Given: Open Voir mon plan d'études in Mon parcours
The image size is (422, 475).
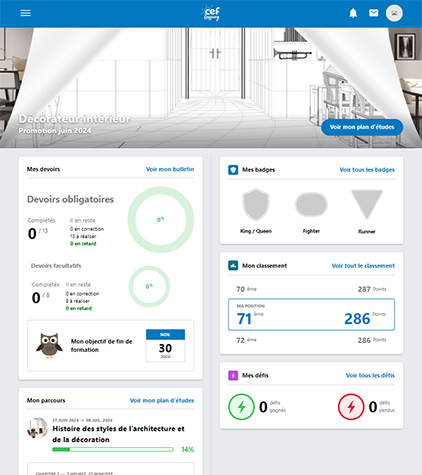Looking at the screenshot, I should tap(162, 400).
